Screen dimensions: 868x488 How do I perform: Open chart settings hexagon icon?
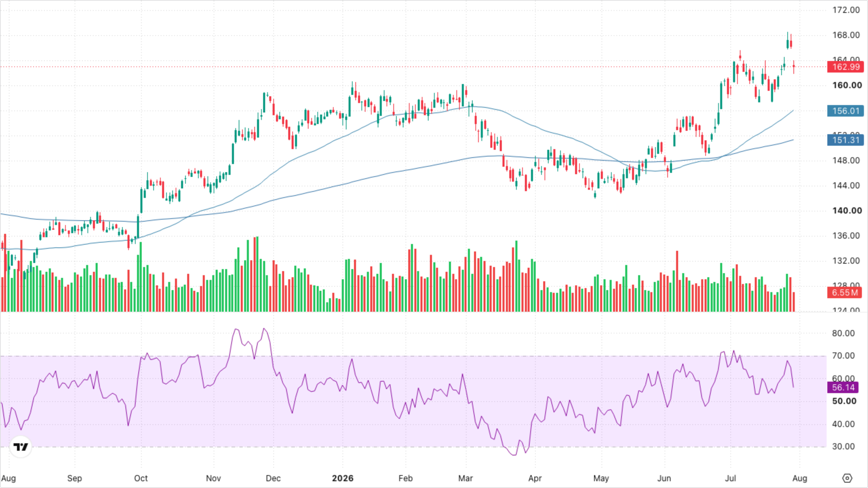pyautogui.click(x=847, y=478)
